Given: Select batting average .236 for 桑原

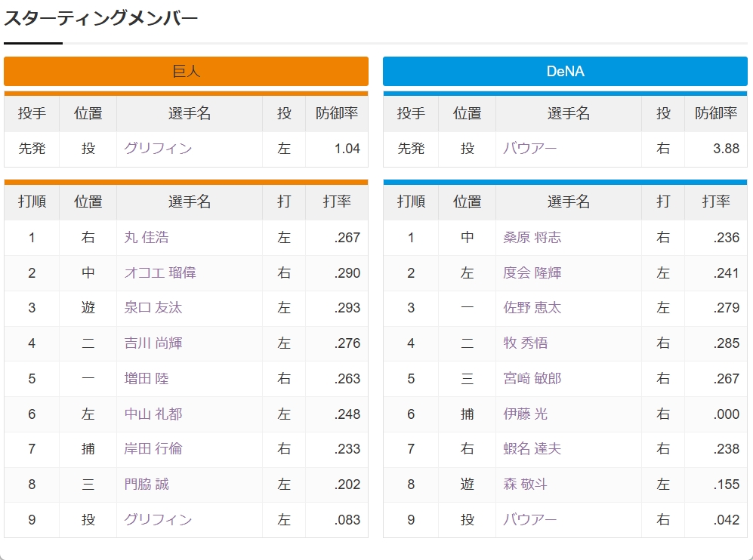Looking at the screenshot, I should (726, 238).
